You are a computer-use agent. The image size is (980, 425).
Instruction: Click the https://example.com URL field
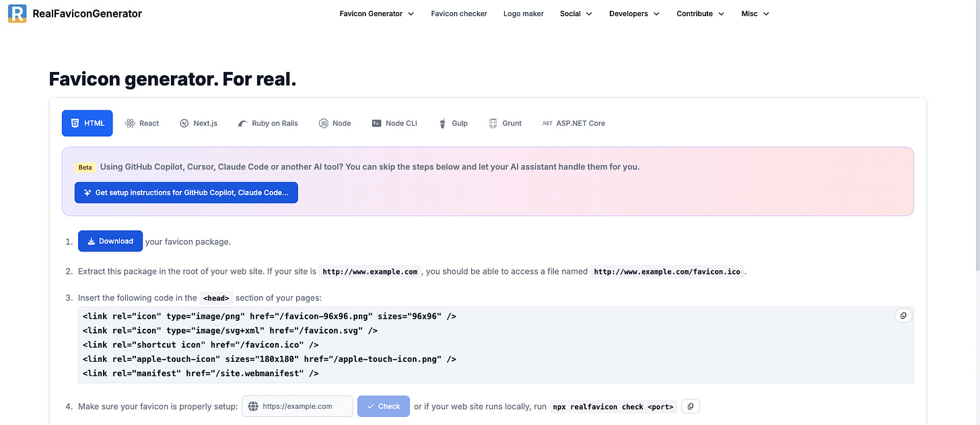(297, 406)
